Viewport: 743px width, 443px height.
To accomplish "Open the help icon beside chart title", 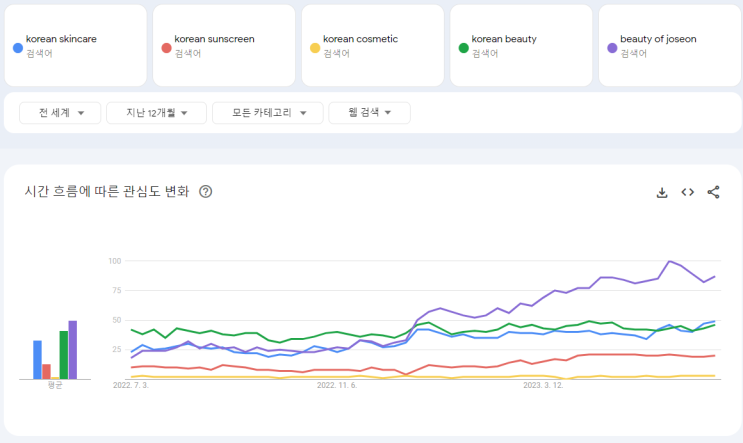I will point(206,192).
